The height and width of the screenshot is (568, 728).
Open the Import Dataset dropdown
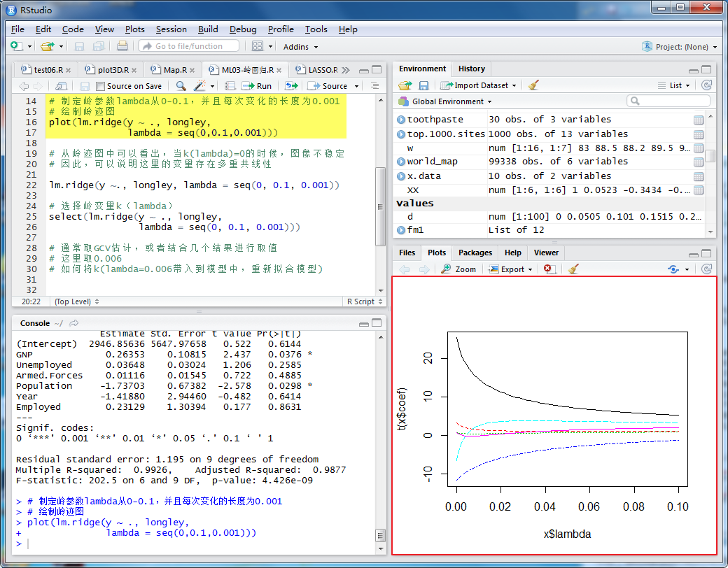click(x=478, y=85)
